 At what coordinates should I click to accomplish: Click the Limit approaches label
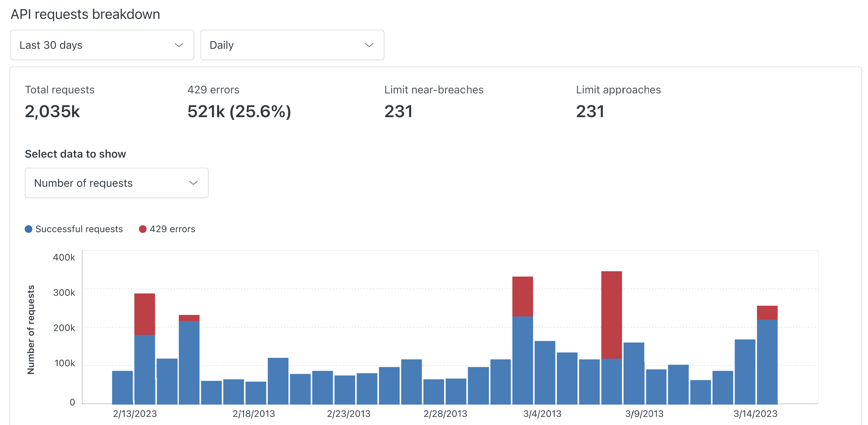point(618,90)
